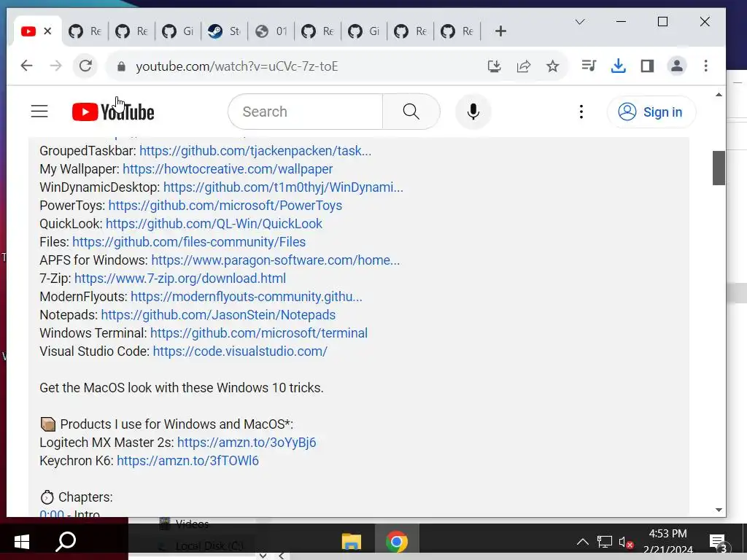Open the Keychron K6 Amazon link

click(x=187, y=461)
